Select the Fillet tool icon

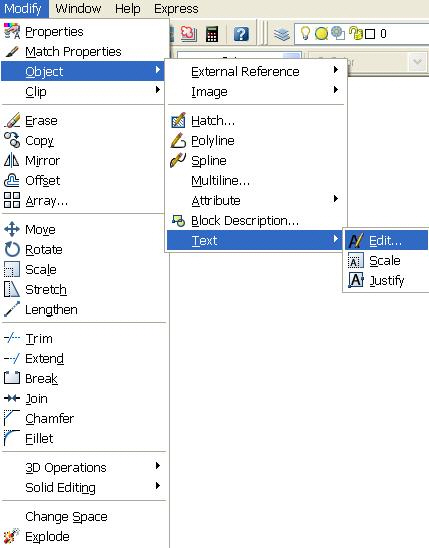point(12,438)
